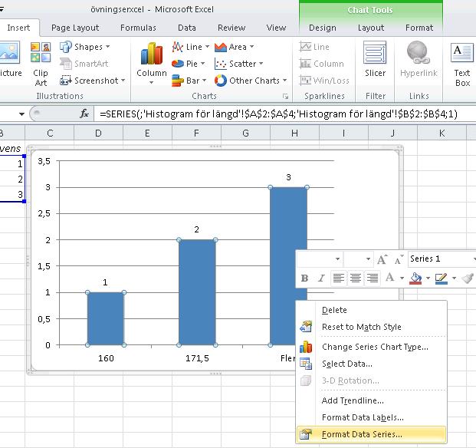Viewport: 476px width, 448px height.
Task: Insert a Picture from the Illustrations group
Action: pyautogui.click(x=10, y=60)
